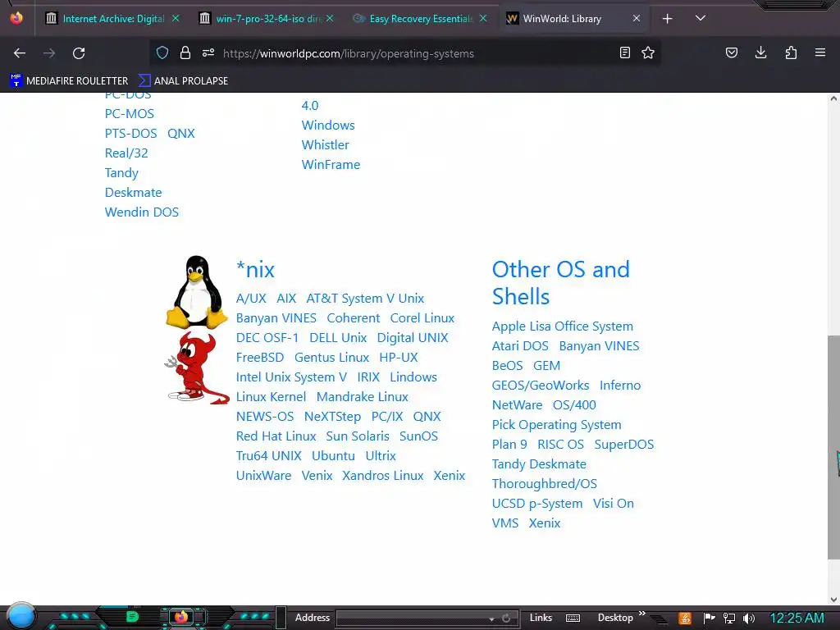Close the Easy Recovery Essentials tab
Image resolution: width=840 pixels, height=630 pixels.
(x=483, y=18)
